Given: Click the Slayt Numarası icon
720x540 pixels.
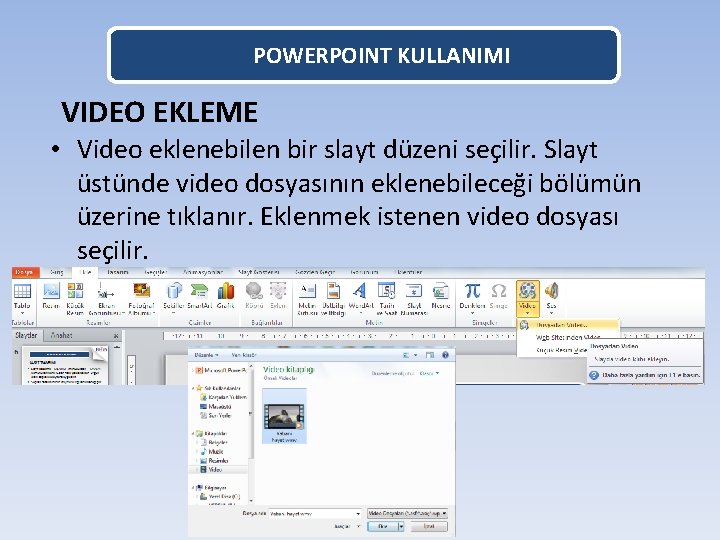Looking at the screenshot, I should 414,291.
